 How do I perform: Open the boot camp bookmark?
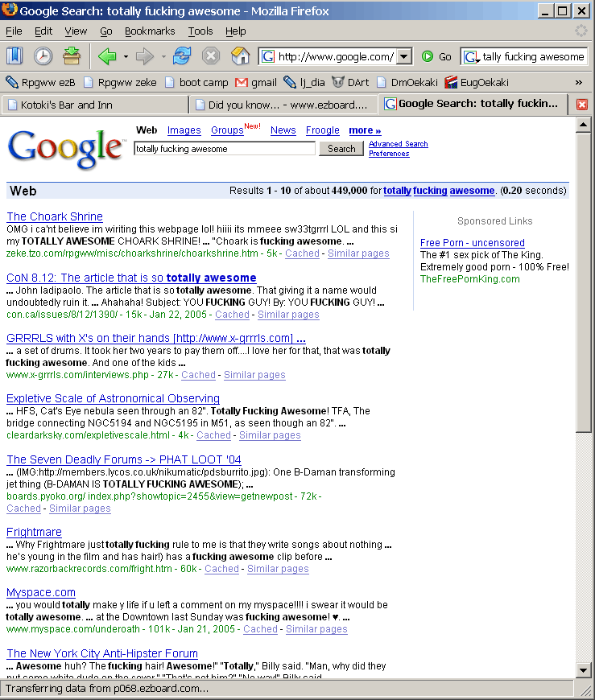[x=196, y=83]
